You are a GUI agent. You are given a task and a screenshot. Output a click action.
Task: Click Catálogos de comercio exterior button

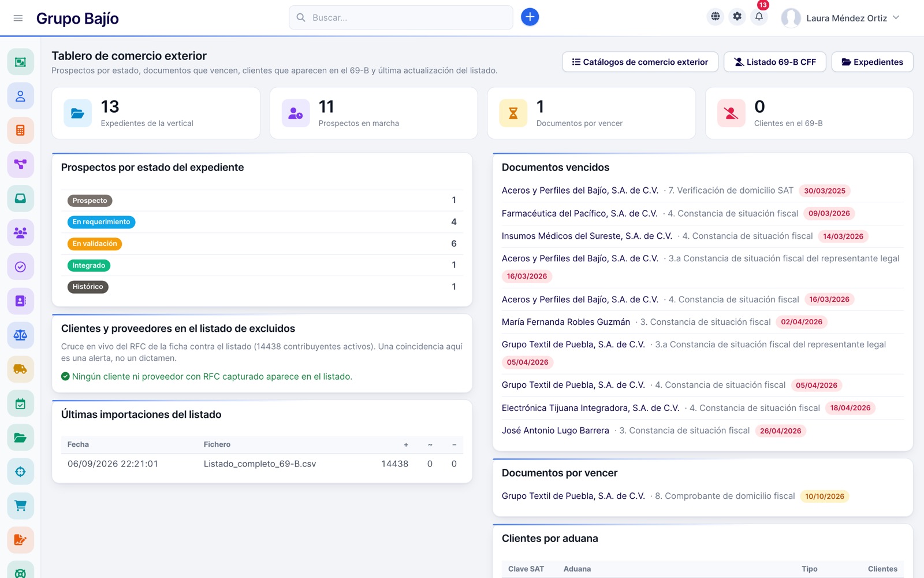coord(640,62)
